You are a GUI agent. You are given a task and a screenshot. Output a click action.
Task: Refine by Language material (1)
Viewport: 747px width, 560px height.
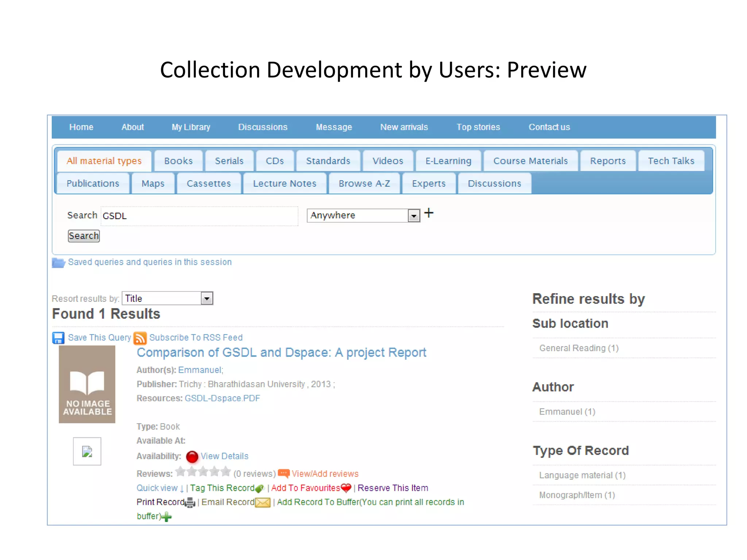coord(582,475)
